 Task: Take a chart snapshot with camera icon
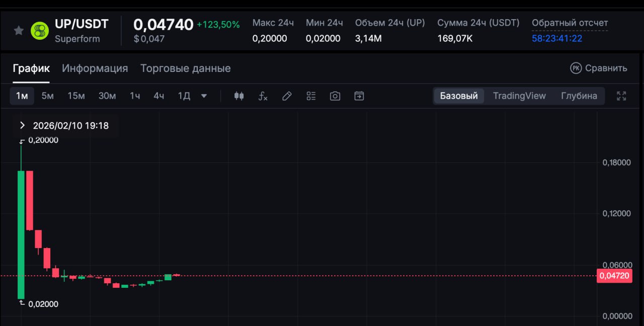point(335,96)
